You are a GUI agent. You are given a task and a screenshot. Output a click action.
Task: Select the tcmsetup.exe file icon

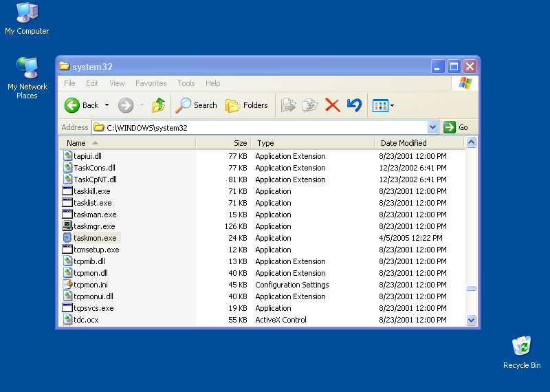(x=67, y=249)
